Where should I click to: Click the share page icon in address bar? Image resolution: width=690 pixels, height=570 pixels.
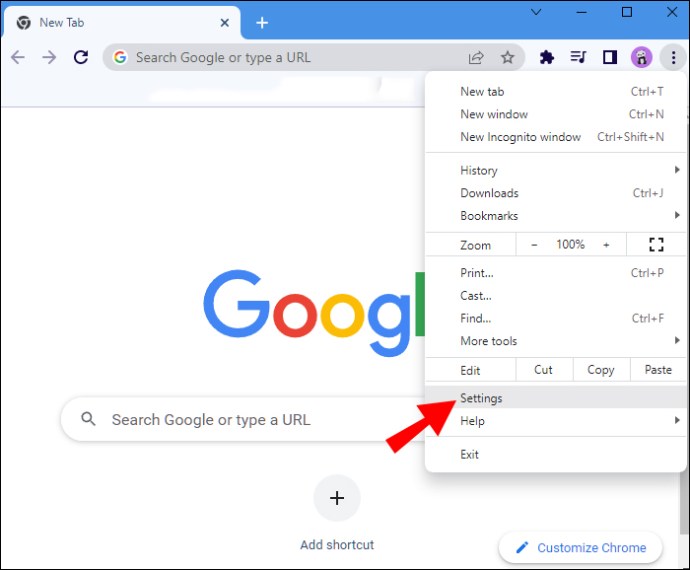pos(476,57)
